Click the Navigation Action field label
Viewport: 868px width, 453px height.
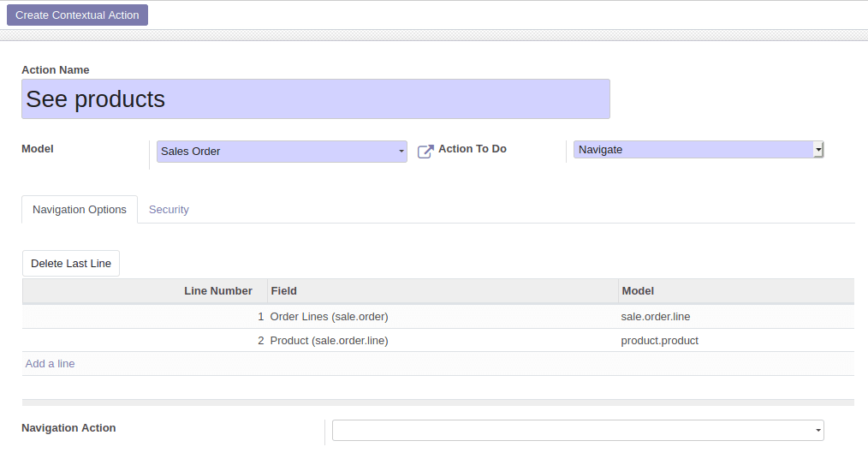[x=68, y=428]
